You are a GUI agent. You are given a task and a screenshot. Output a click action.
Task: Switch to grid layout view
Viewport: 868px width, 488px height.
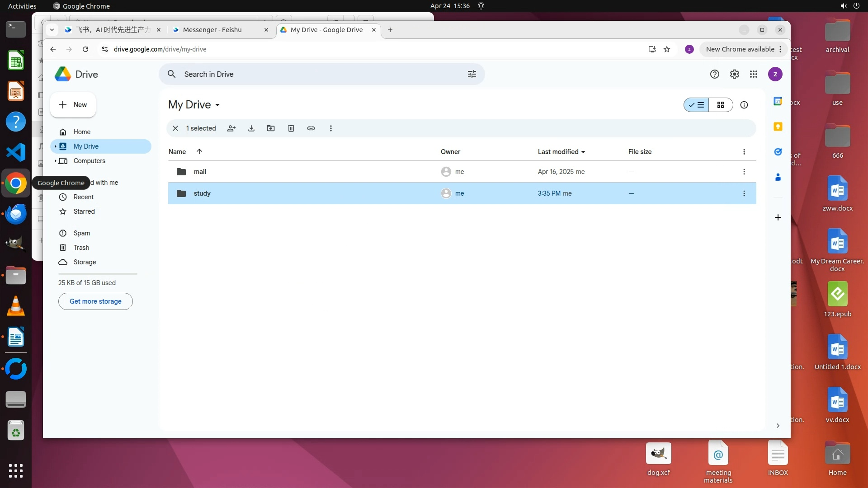pyautogui.click(x=721, y=105)
